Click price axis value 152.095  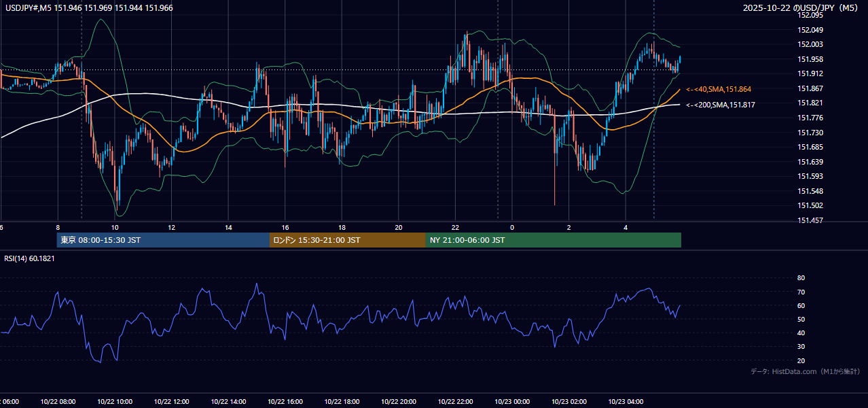(x=810, y=15)
